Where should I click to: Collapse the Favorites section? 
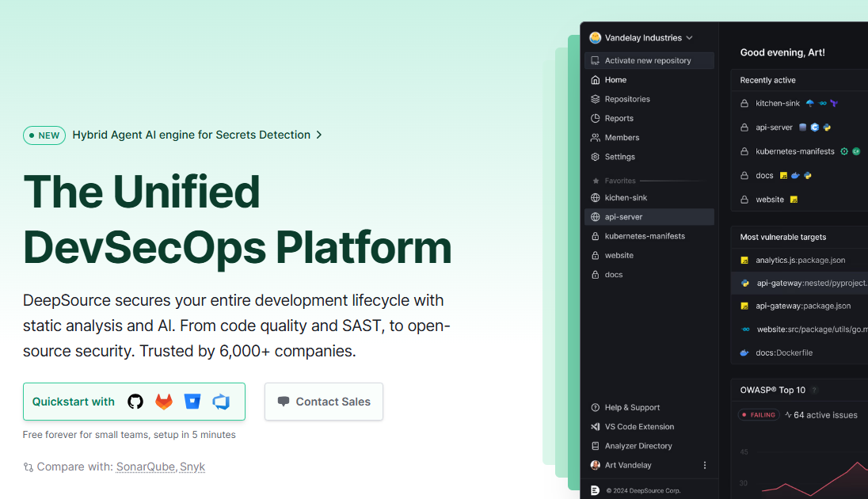pos(619,181)
